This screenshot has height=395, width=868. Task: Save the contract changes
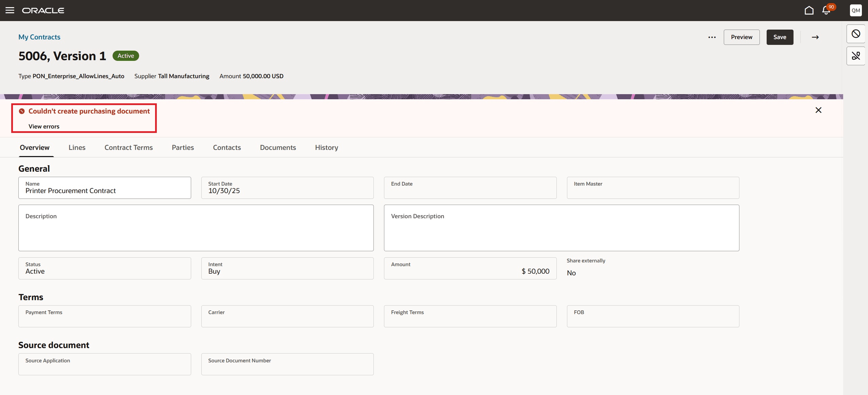[780, 37]
